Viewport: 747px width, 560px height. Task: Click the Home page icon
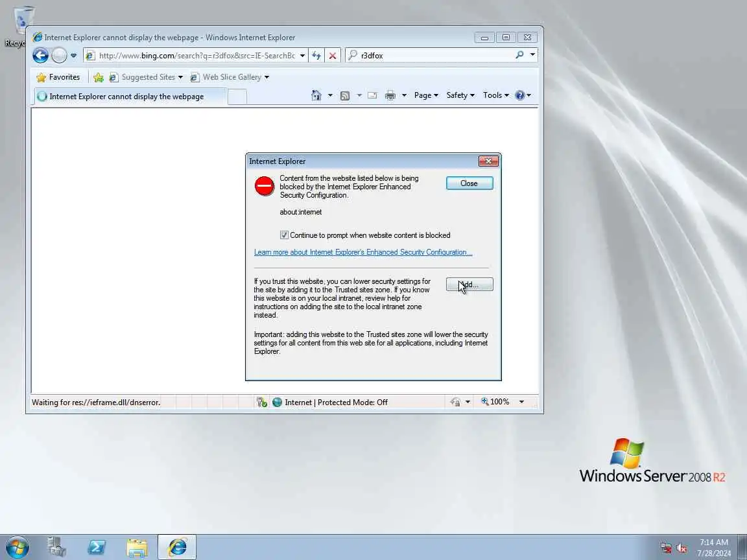pos(316,95)
